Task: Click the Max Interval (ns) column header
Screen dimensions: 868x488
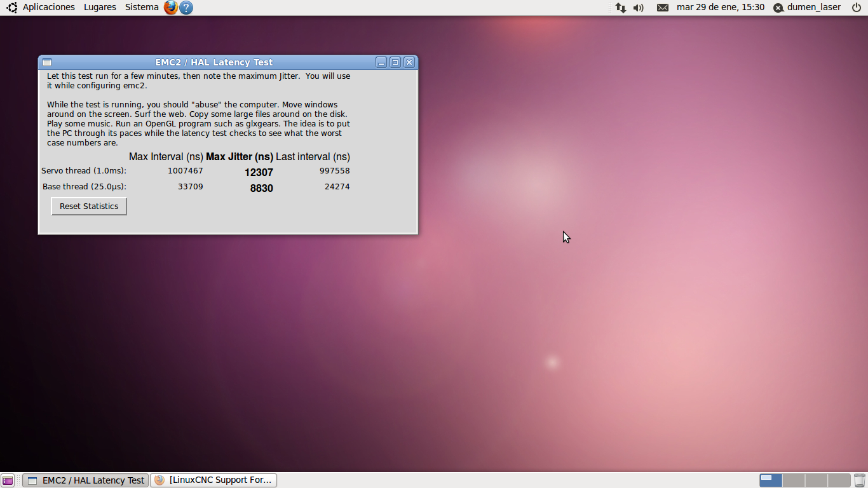Action: click(x=166, y=157)
